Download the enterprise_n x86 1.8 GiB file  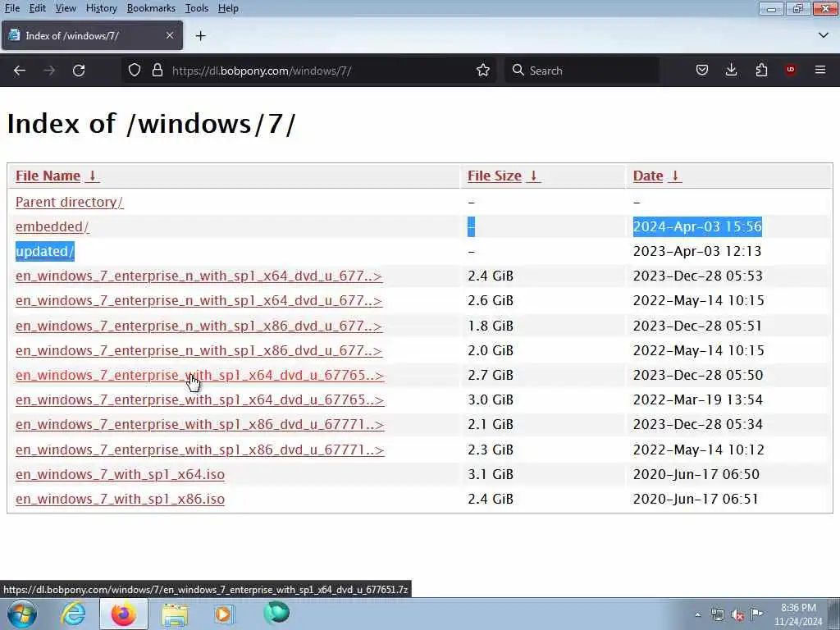199,326
